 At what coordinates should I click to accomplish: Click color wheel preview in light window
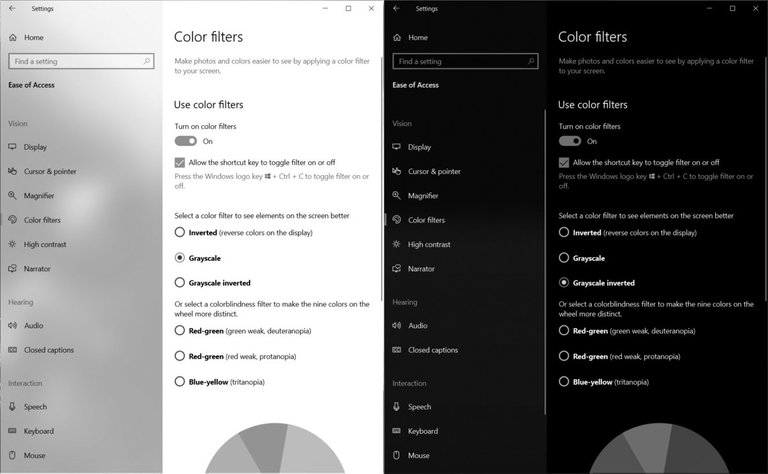(275, 448)
